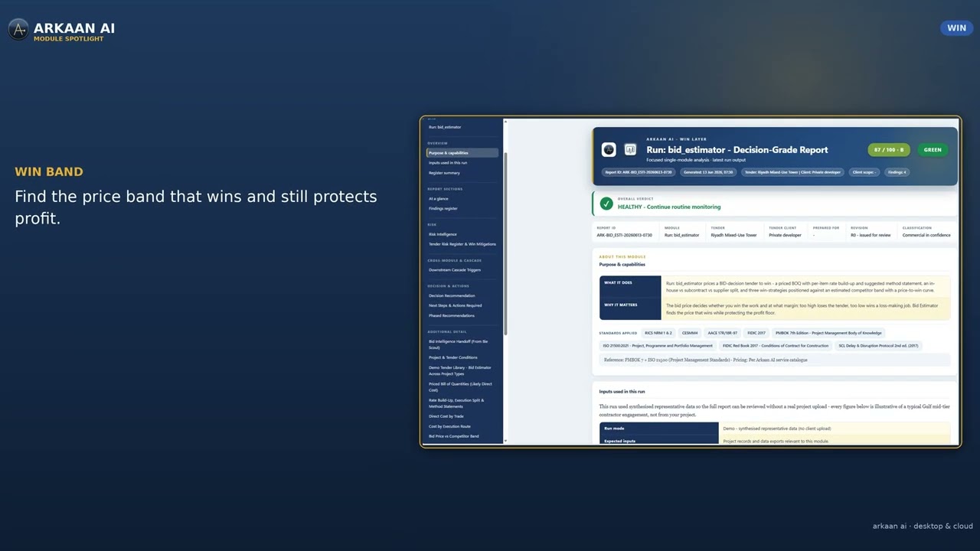
Task: Click the FIDIC 2017 standard chip
Action: click(756, 333)
